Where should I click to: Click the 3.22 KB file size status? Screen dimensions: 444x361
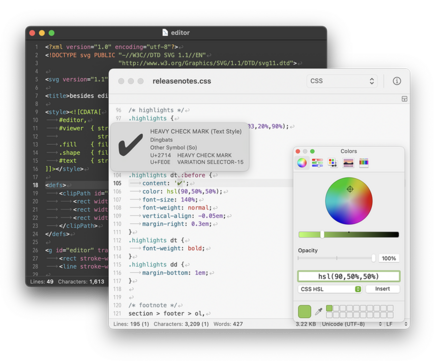pyautogui.click(x=306, y=324)
